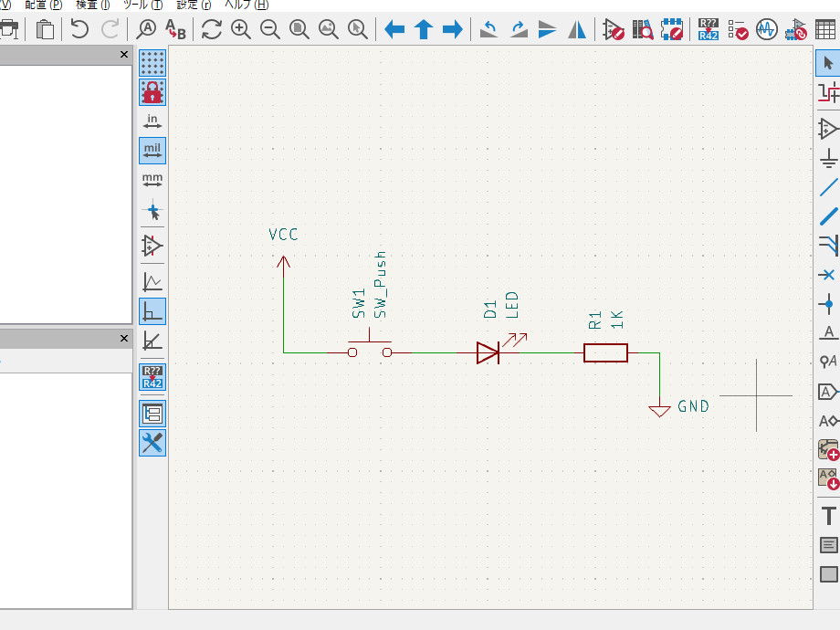Choose the Add Text tool

pos(828,516)
